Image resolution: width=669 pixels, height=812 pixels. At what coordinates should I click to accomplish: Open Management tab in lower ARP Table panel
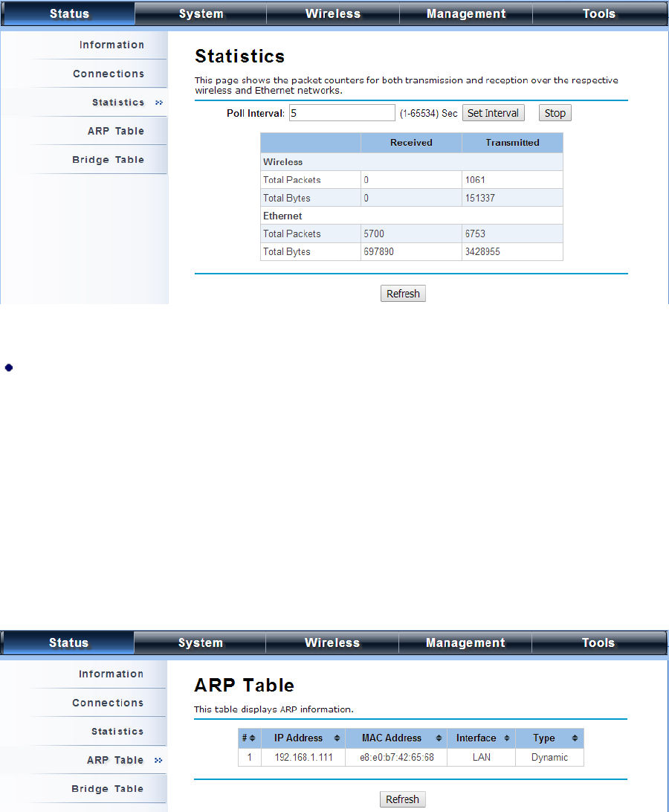click(x=465, y=642)
